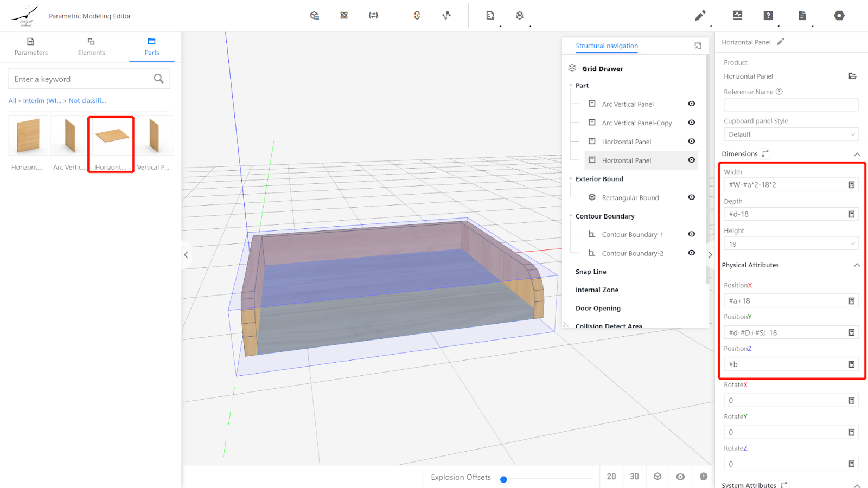Open formula editor icon for Width field
Screen dimensions: 868x488
851,185
